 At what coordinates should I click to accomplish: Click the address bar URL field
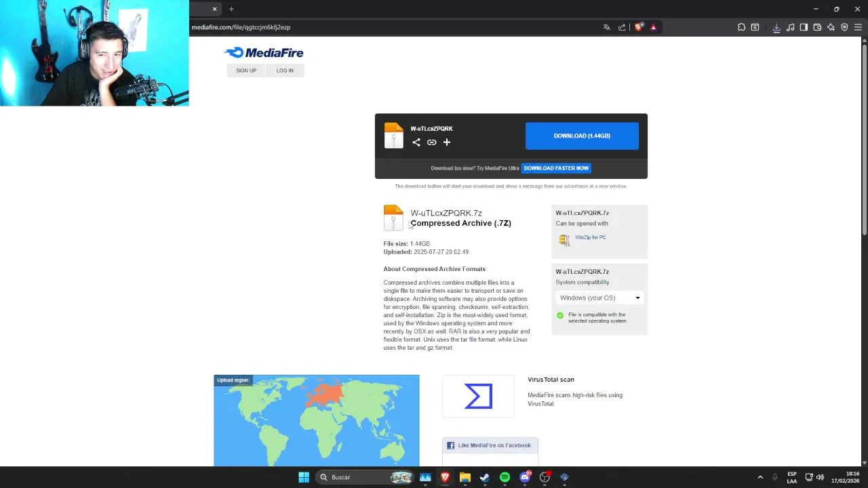click(x=393, y=27)
